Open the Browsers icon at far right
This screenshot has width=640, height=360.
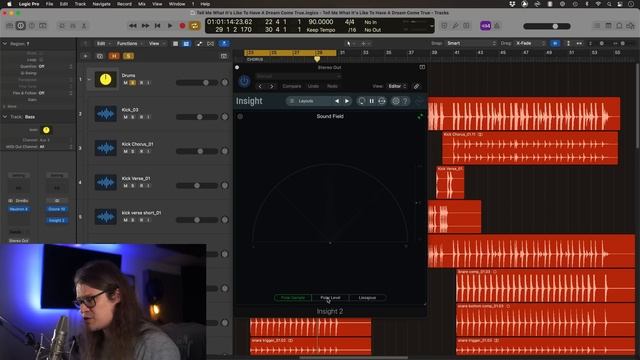(x=630, y=26)
